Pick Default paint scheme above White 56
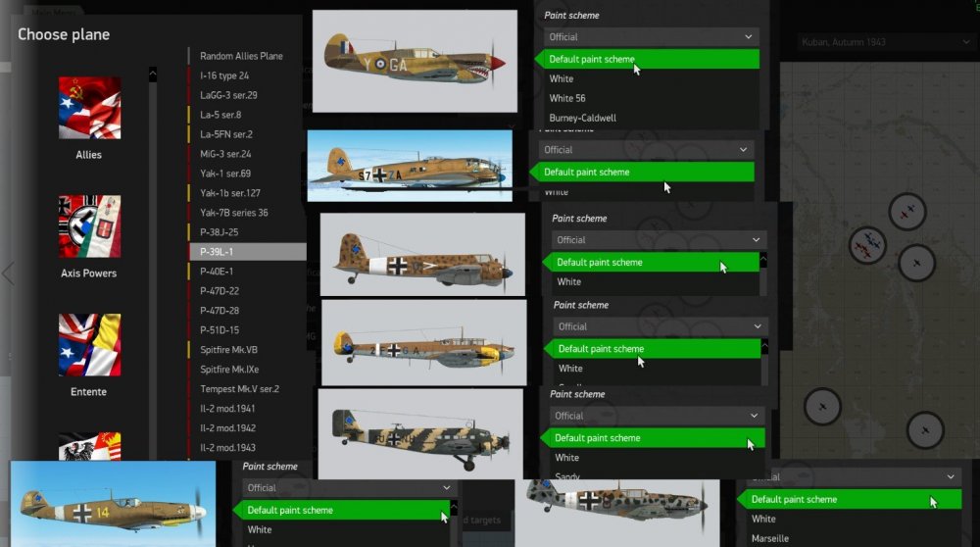 click(x=651, y=60)
